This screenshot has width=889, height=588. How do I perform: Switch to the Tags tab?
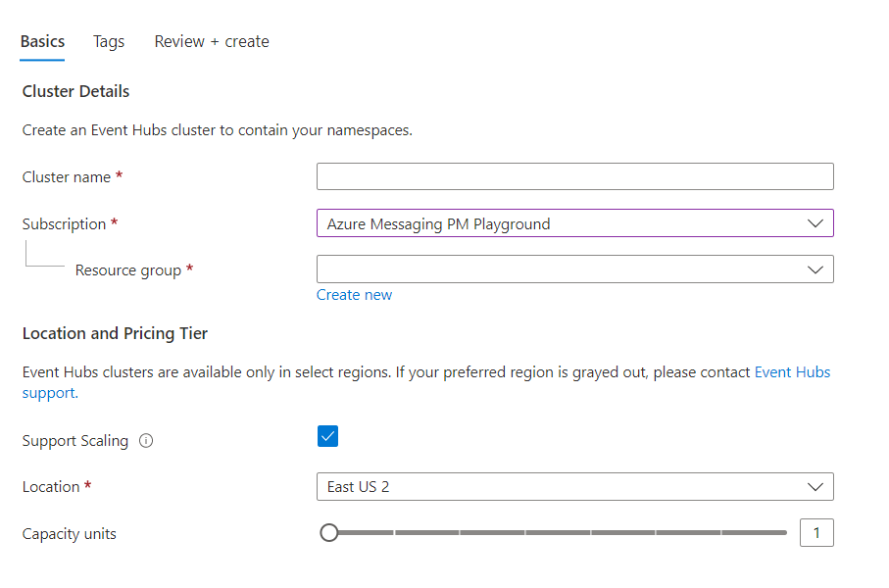pos(109,41)
